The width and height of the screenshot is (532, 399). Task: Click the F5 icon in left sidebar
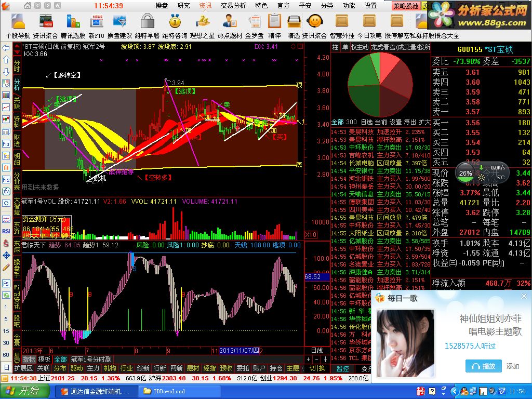point(6,283)
